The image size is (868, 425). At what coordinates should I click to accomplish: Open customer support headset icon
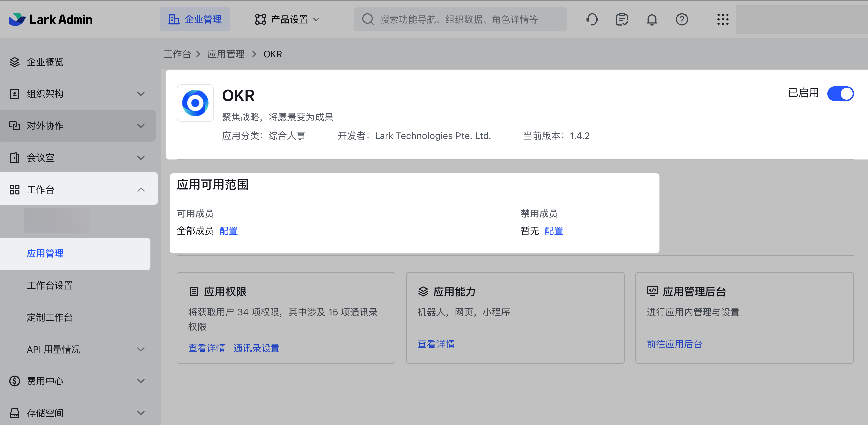click(x=592, y=19)
